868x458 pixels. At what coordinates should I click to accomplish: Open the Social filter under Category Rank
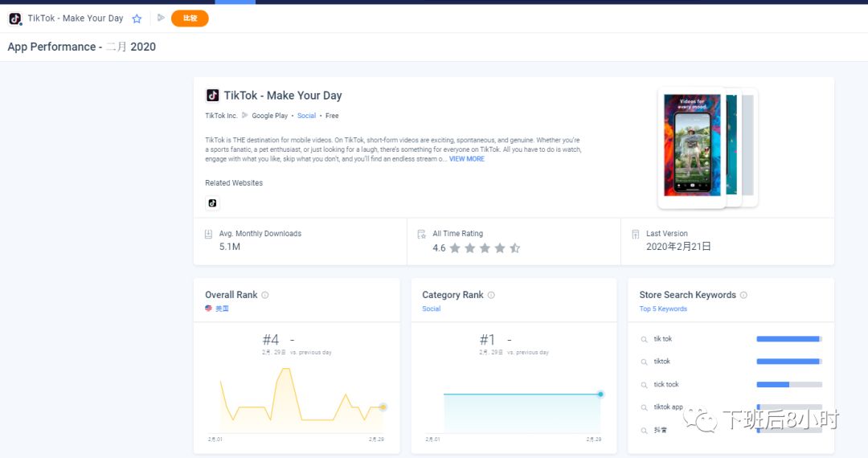[432, 309]
